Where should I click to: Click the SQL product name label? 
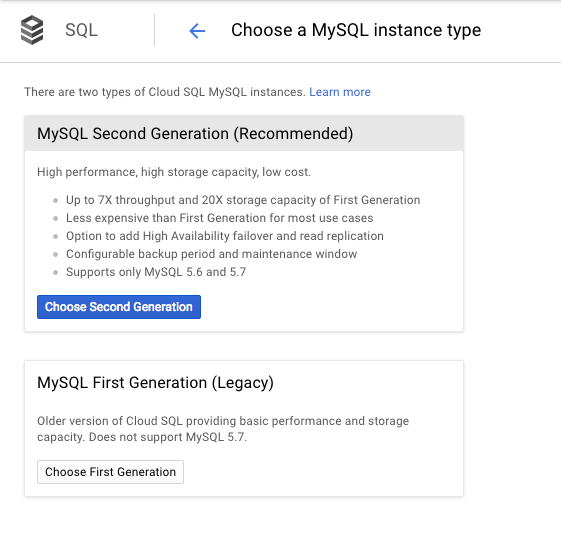[x=81, y=30]
